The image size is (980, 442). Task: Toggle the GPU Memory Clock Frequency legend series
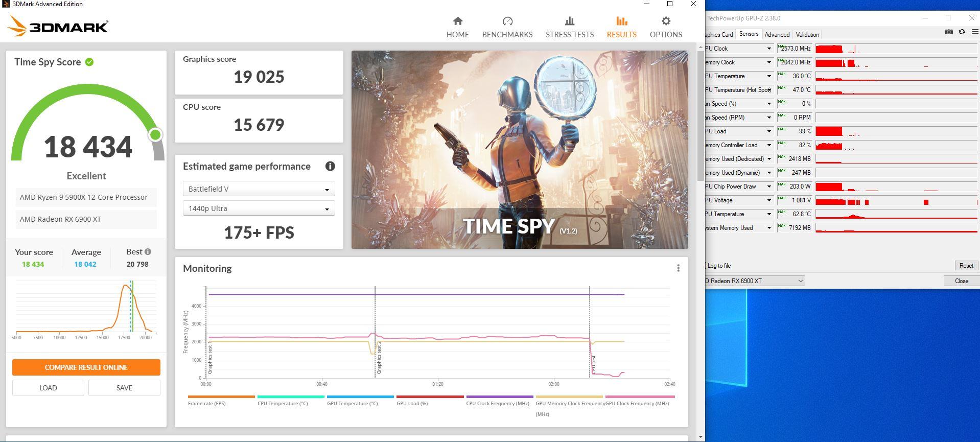point(569,405)
